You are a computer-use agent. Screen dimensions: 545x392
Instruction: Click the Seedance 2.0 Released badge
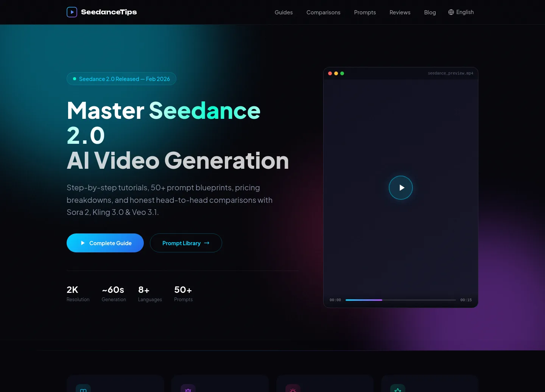tap(121, 79)
